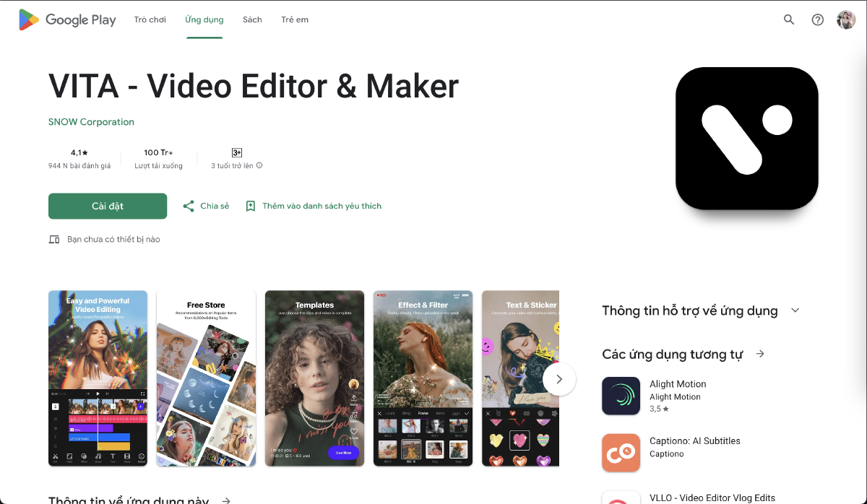Screen dimensions: 867x504
Task: Click the Alight Motion 3,5 star rating
Action: pyautogui.click(x=659, y=409)
